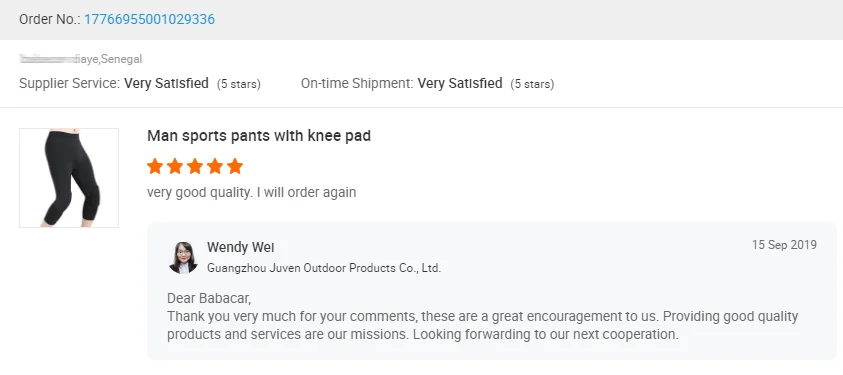Screen dimensions: 843x375
Task: Open the Man sports pants with knee pad title
Action: [x=259, y=136]
